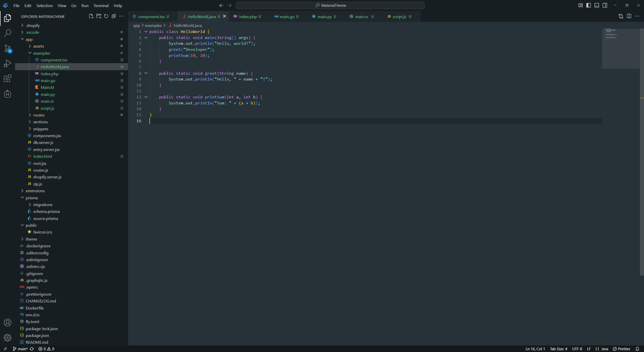The height and width of the screenshot is (352, 644).
Task: Open Run and Debug view
Action: [8, 63]
